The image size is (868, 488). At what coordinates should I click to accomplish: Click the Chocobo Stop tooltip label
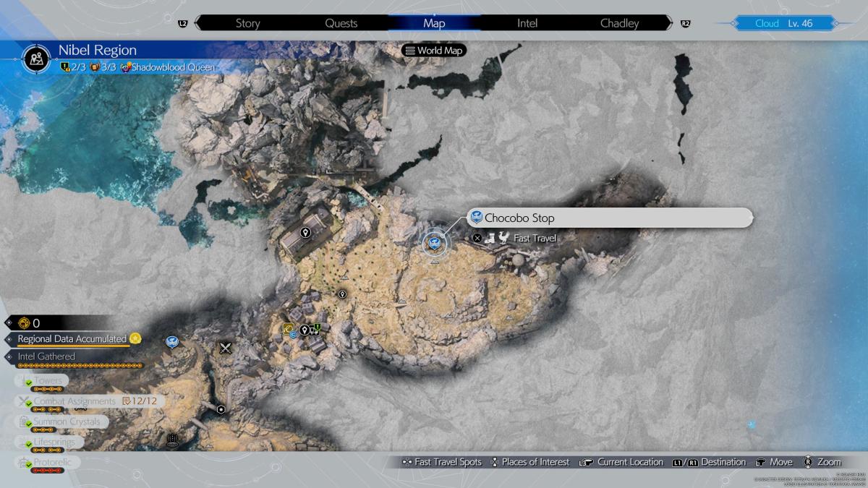(x=610, y=218)
